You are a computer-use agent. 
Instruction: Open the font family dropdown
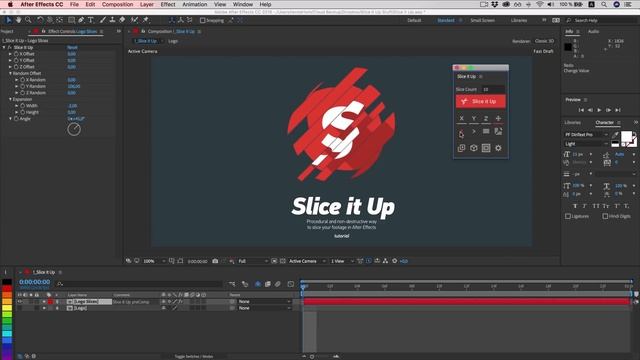586,135
